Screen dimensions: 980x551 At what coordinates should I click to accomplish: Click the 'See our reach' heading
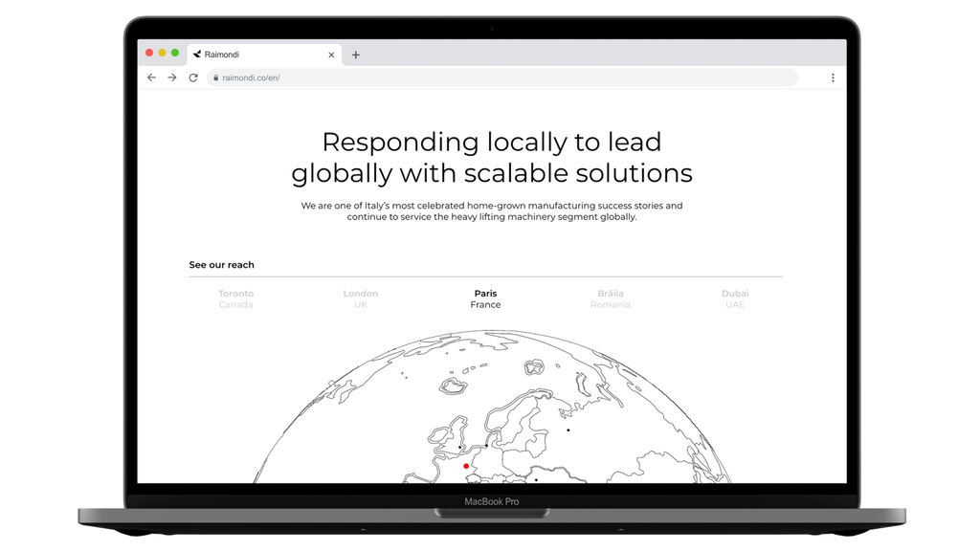click(222, 265)
